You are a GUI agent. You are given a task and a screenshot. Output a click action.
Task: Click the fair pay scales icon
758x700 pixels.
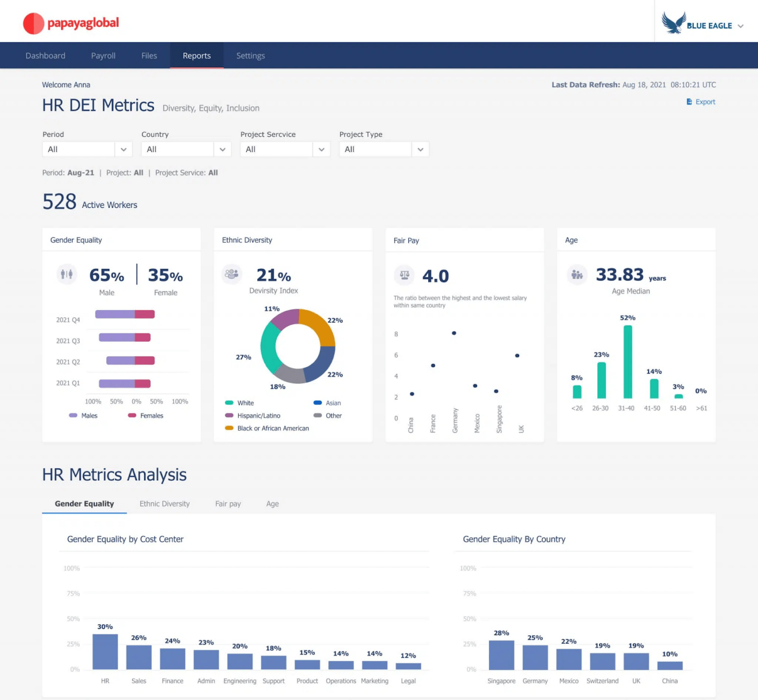pos(404,275)
